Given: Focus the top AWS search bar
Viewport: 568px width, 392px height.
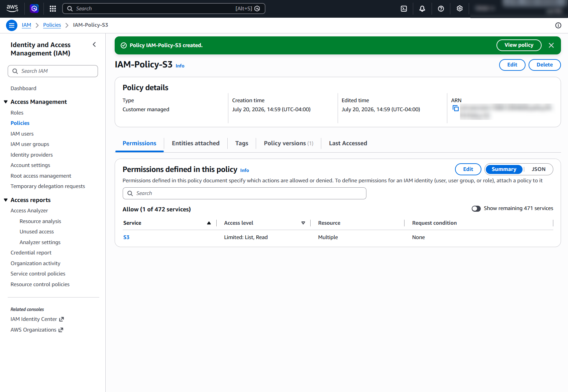Looking at the screenshot, I should [164, 9].
